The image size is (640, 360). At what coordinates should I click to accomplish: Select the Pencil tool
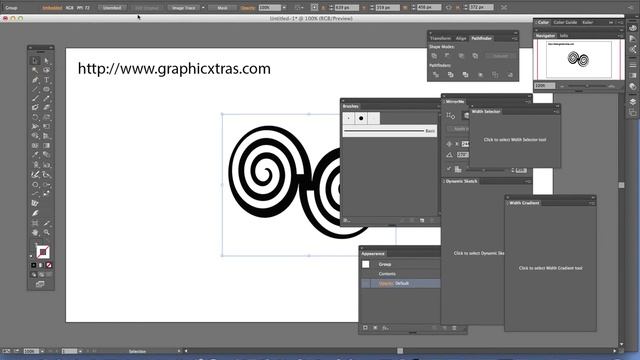coord(46,98)
